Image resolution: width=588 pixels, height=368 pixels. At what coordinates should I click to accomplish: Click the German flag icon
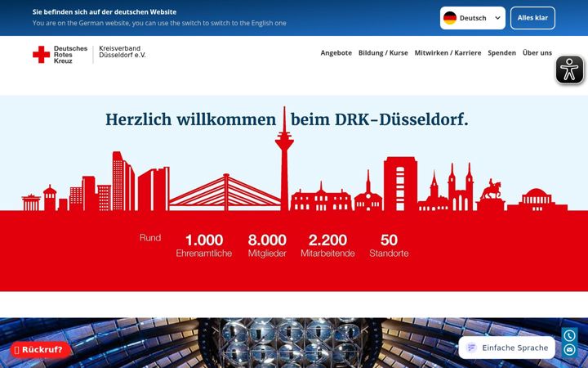[450, 18]
